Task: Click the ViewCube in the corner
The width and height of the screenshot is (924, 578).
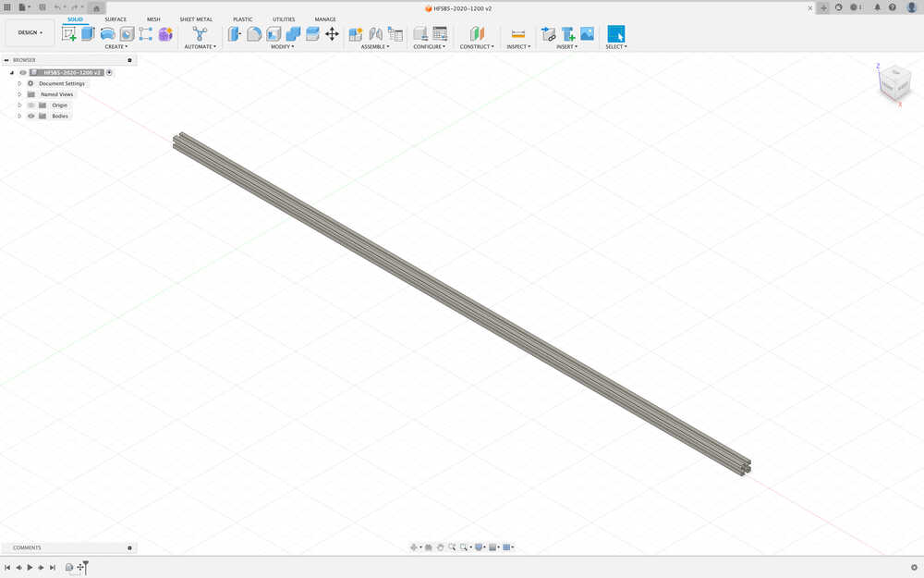Action: (x=895, y=84)
